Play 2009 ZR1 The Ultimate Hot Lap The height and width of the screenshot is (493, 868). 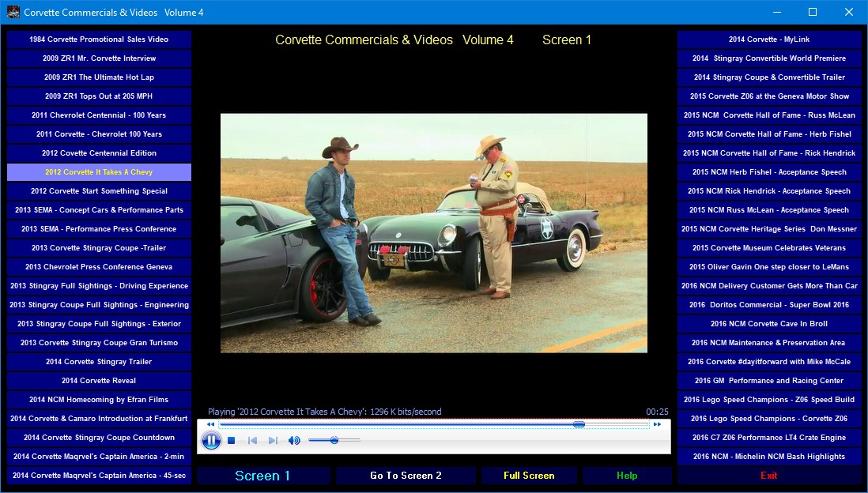pyautogui.click(x=99, y=77)
